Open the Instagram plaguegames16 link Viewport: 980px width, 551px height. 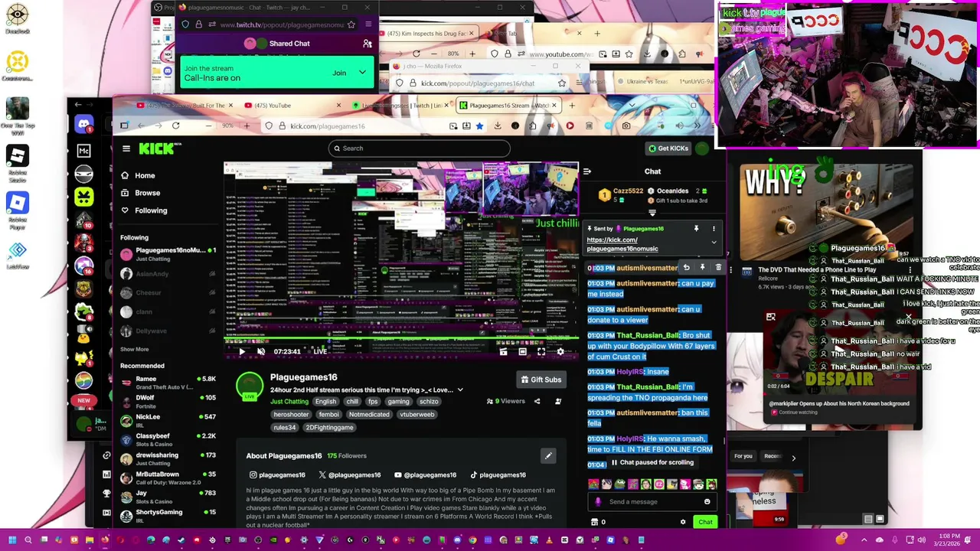point(277,474)
